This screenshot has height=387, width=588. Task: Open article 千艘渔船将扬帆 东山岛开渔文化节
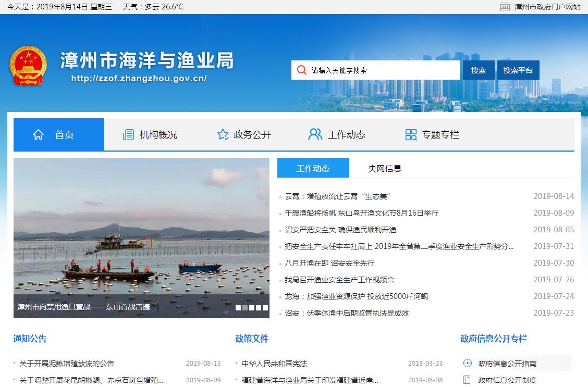[361, 213]
